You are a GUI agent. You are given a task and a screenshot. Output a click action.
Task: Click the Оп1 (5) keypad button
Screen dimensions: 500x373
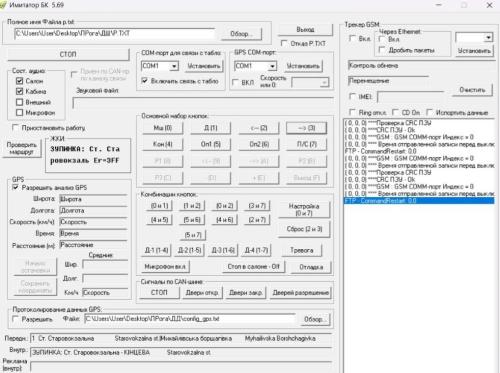(x=210, y=144)
